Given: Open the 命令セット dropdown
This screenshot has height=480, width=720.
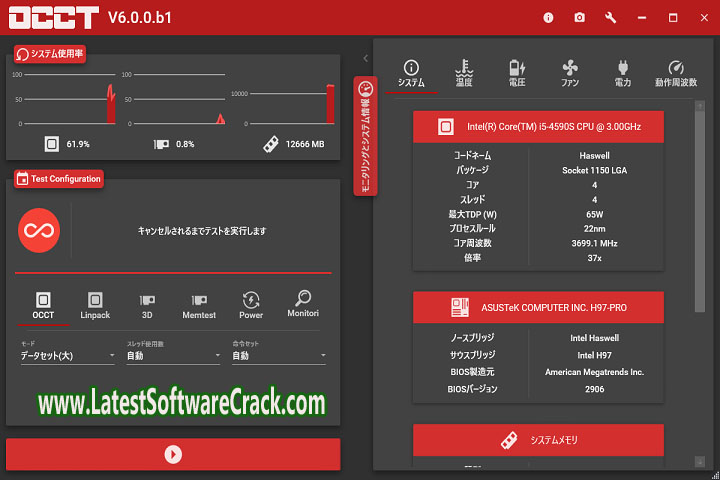Looking at the screenshot, I should (x=278, y=356).
